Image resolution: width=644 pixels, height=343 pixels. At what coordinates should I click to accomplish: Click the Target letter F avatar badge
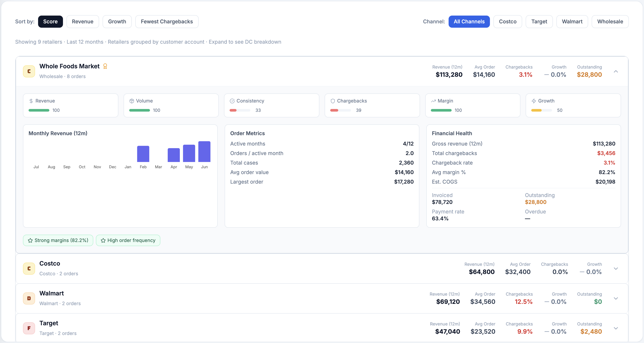[29, 328]
